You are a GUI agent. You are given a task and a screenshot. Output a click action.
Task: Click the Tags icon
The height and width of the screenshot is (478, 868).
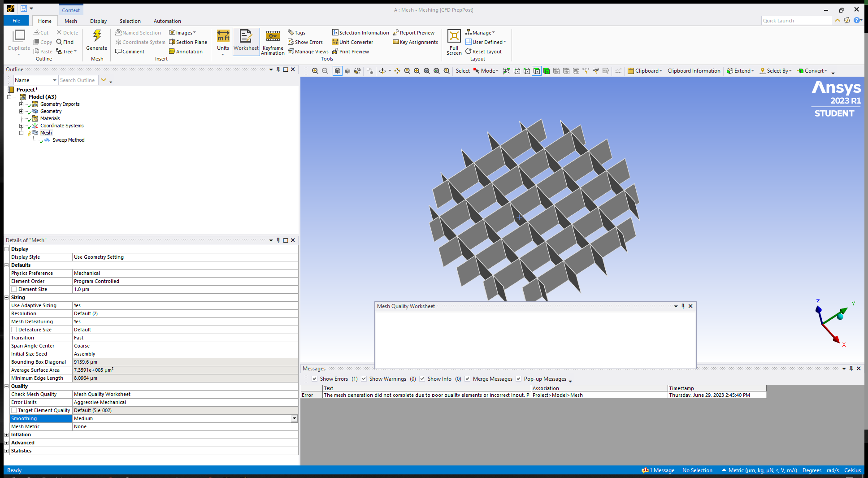click(x=291, y=32)
